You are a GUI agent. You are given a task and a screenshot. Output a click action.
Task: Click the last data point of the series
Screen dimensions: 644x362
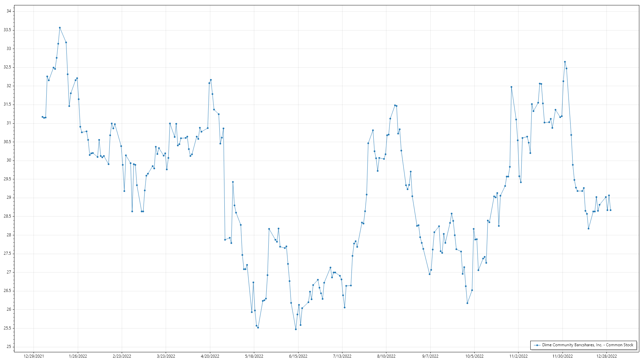click(x=610, y=210)
